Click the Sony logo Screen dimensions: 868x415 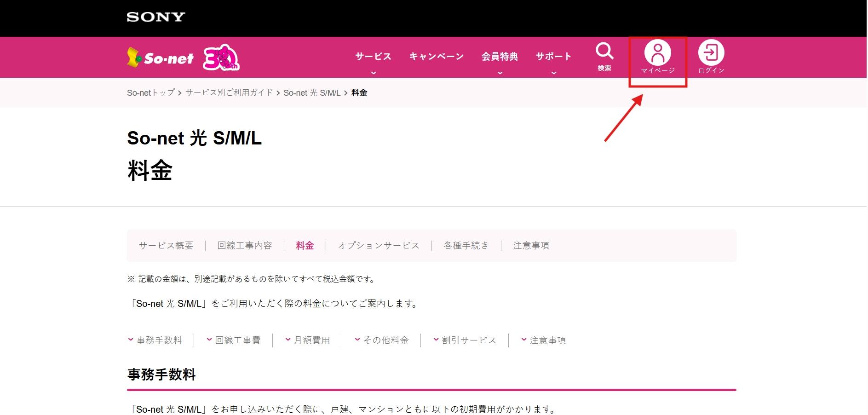(x=156, y=17)
